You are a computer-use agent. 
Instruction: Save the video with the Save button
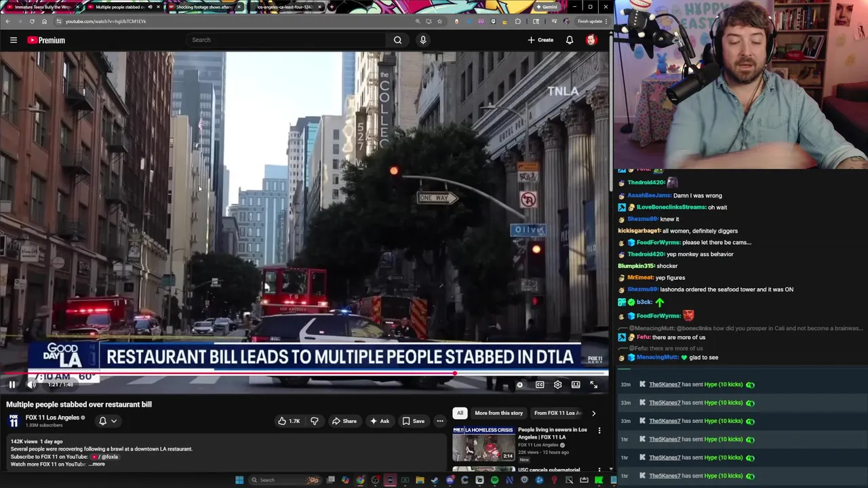click(x=413, y=421)
